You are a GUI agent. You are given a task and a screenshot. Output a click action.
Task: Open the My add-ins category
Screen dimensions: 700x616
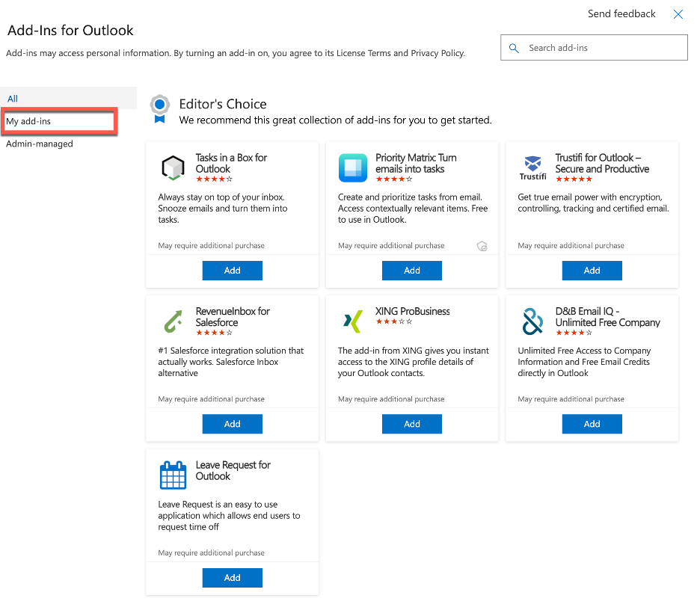point(59,121)
